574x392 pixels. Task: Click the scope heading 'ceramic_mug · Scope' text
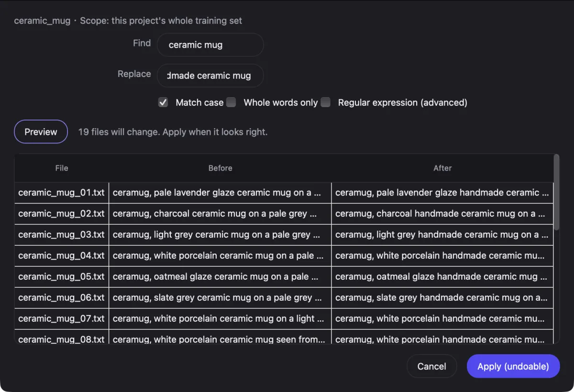coord(128,21)
